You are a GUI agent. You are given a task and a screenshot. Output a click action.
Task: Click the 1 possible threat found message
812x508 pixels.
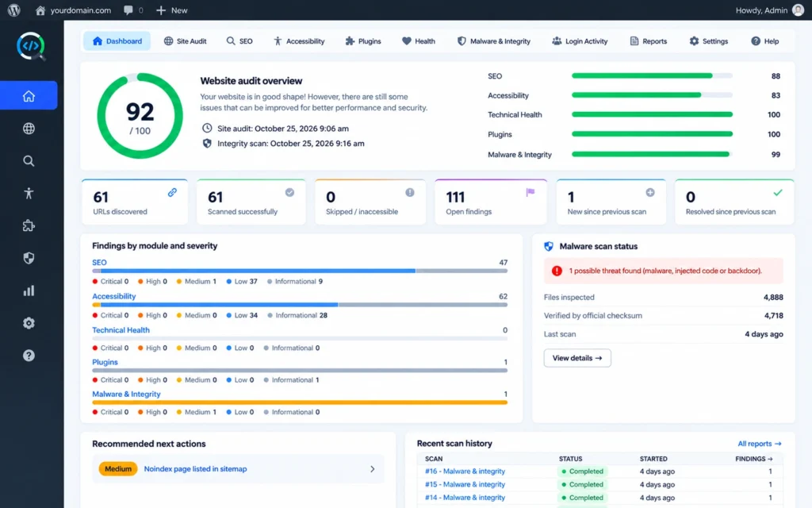tap(665, 271)
